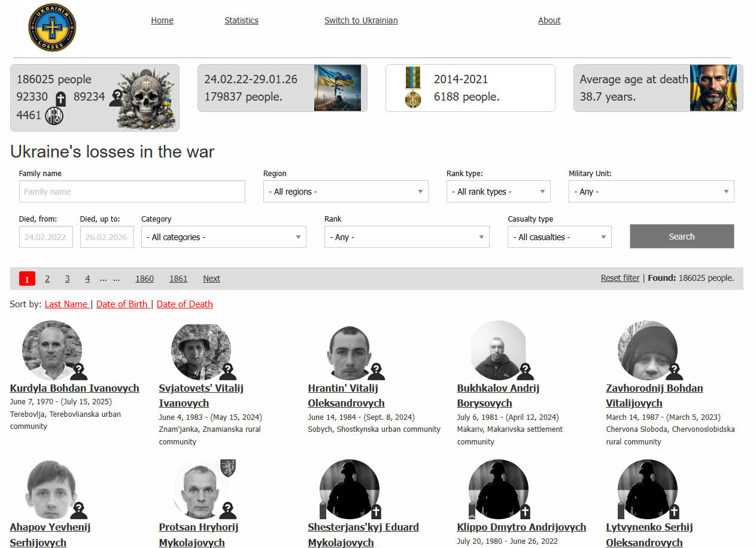Open Svjatovets' Vitalij portrait photo

pos(201,350)
